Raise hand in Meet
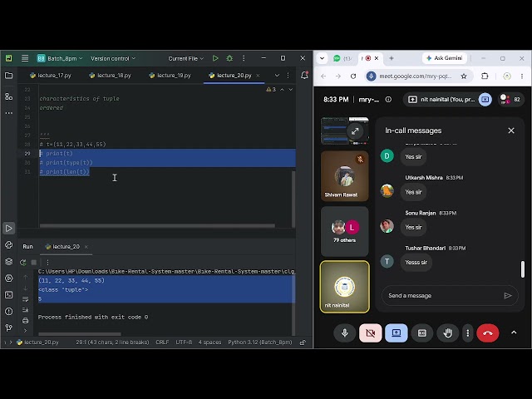 (x=448, y=333)
